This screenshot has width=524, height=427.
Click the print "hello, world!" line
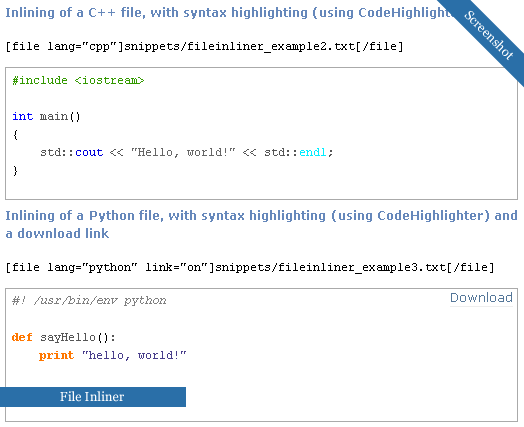pyautogui.click(x=113, y=355)
